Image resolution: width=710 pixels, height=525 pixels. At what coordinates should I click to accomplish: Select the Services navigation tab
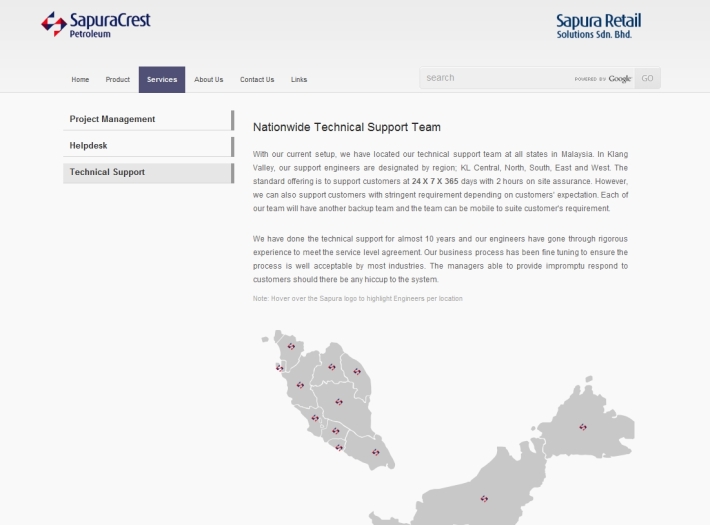(x=161, y=80)
